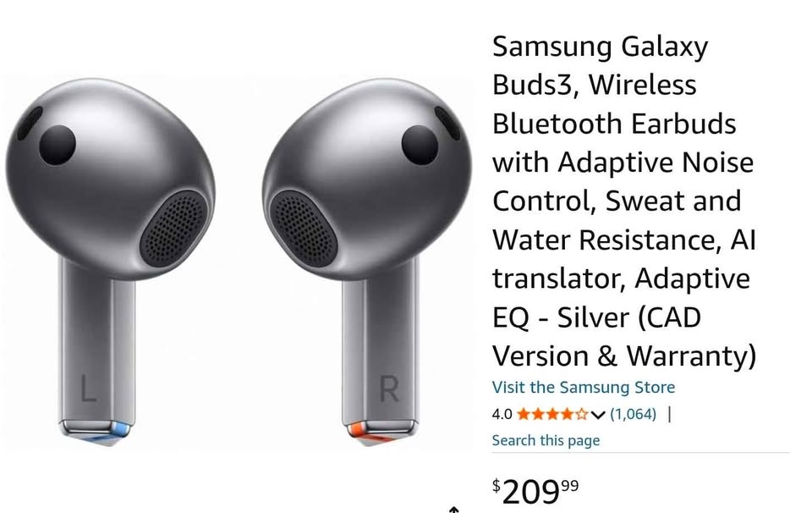This screenshot has height=513, width=812.
Task: Open the Search this page link
Action: pos(546,440)
